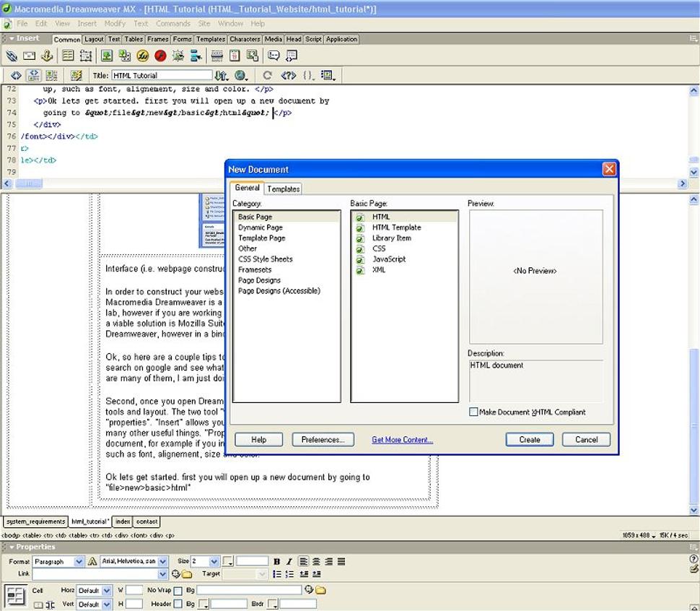Switch to Templates tab in New Document

(x=284, y=189)
